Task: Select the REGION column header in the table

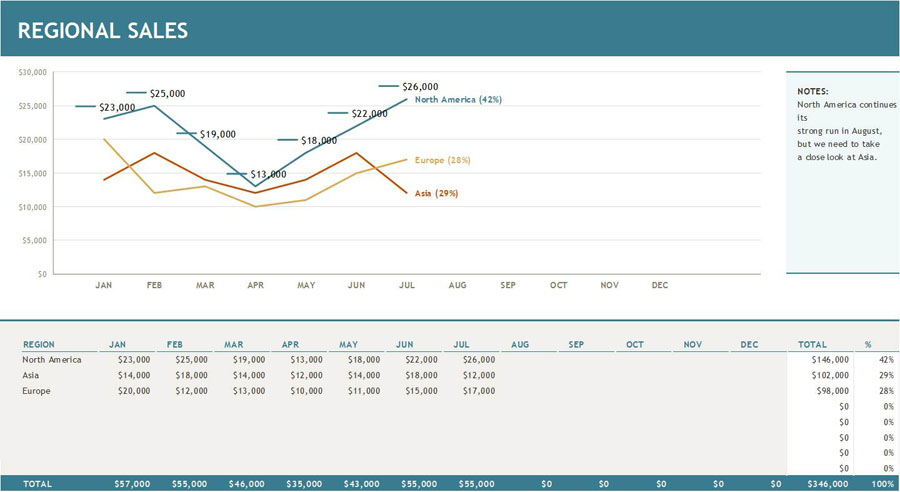Action: click(x=39, y=344)
